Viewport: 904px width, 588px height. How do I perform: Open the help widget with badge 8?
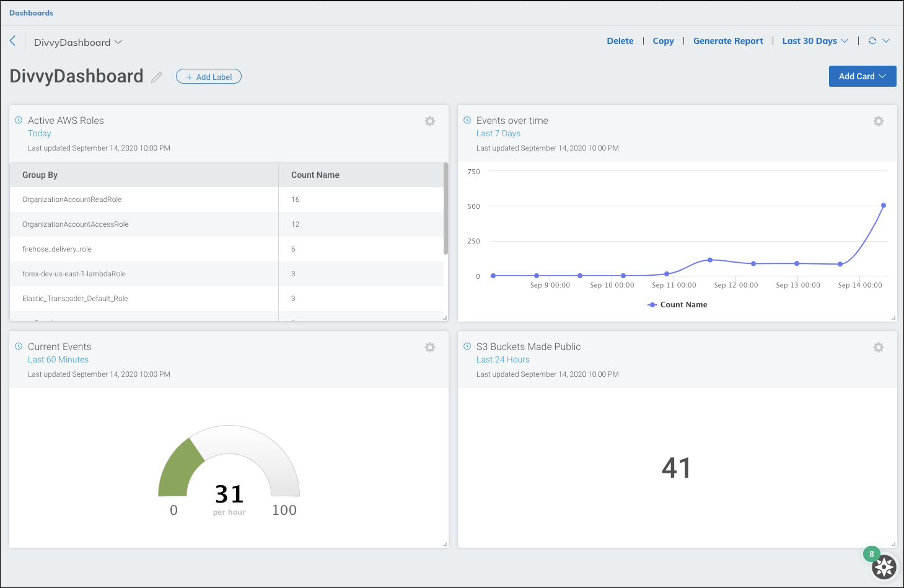pos(884,566)
